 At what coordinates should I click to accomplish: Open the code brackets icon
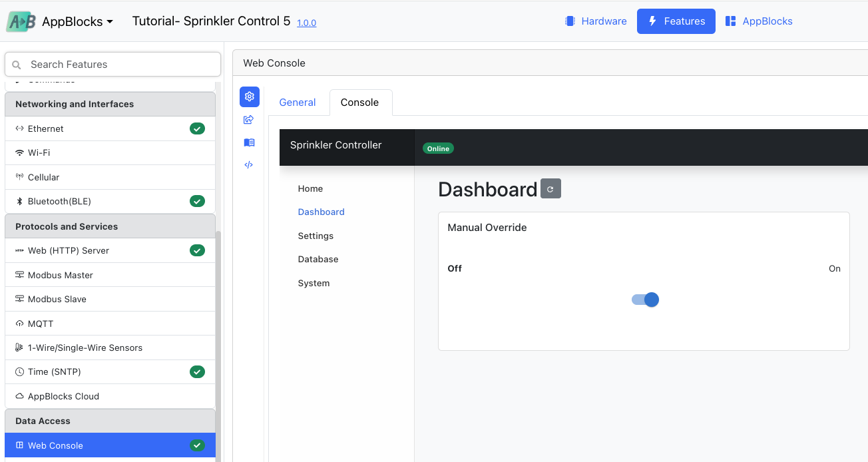click(249, 165)
